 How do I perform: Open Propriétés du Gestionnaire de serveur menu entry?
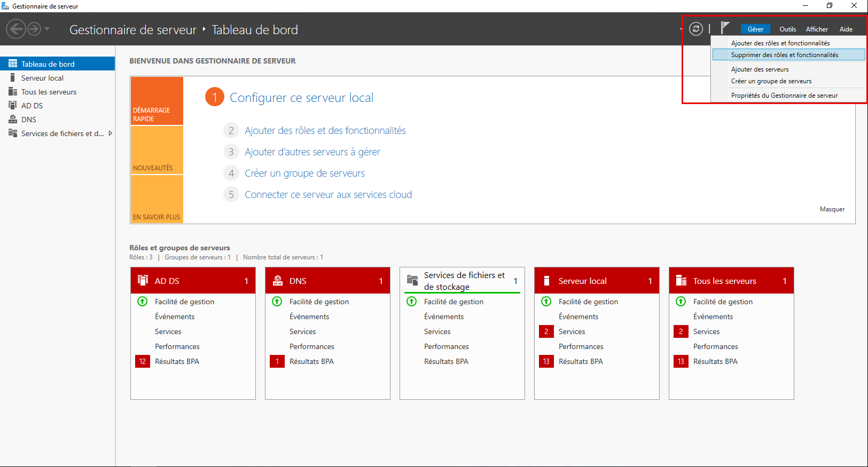(788, 96)
